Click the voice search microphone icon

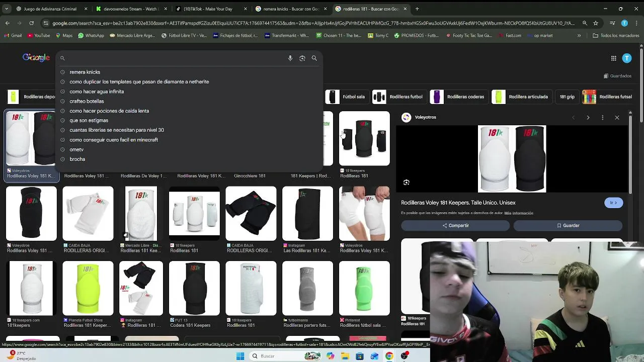[290, 58]
